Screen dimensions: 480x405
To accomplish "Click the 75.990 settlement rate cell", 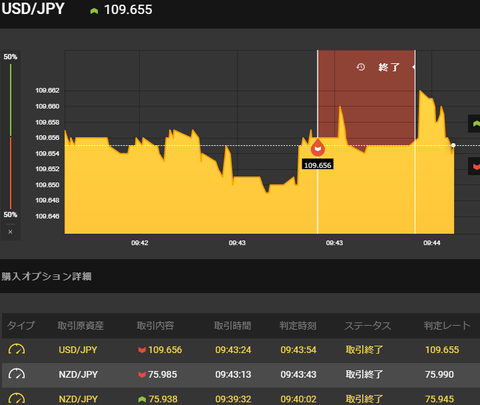I will click(439, 374).
